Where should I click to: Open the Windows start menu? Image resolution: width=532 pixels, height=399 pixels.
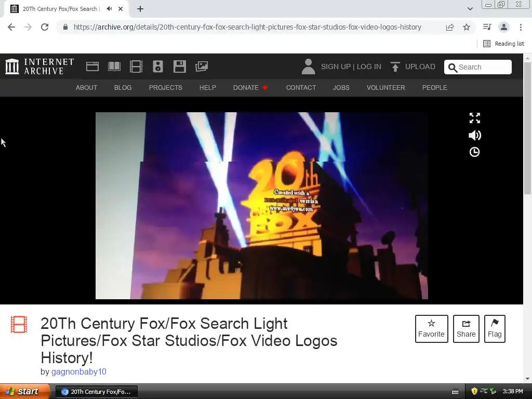click(24, 392)
